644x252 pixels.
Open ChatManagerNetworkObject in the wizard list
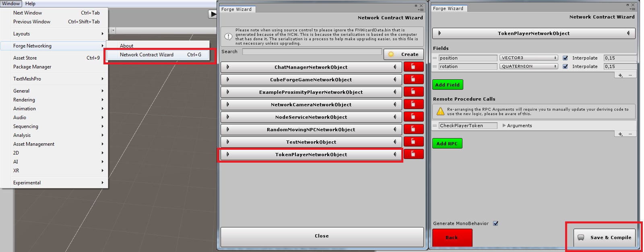(311, 67)
